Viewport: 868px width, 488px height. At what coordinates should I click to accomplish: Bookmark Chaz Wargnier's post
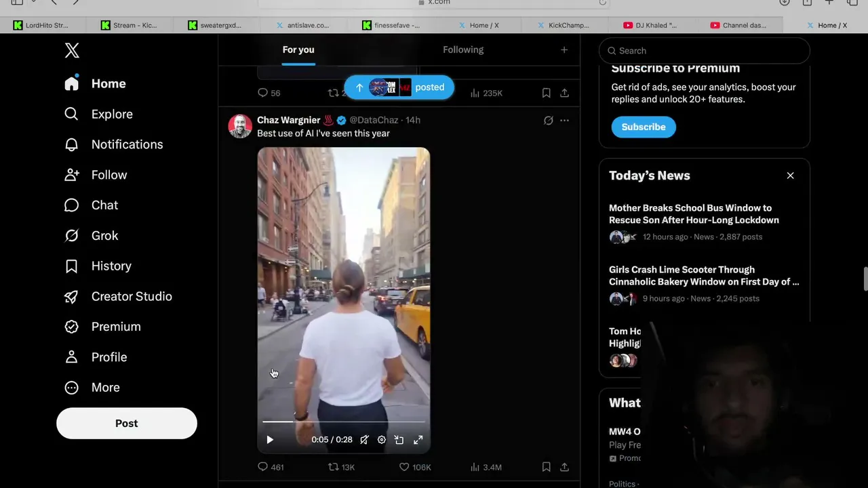click(547, 467)
